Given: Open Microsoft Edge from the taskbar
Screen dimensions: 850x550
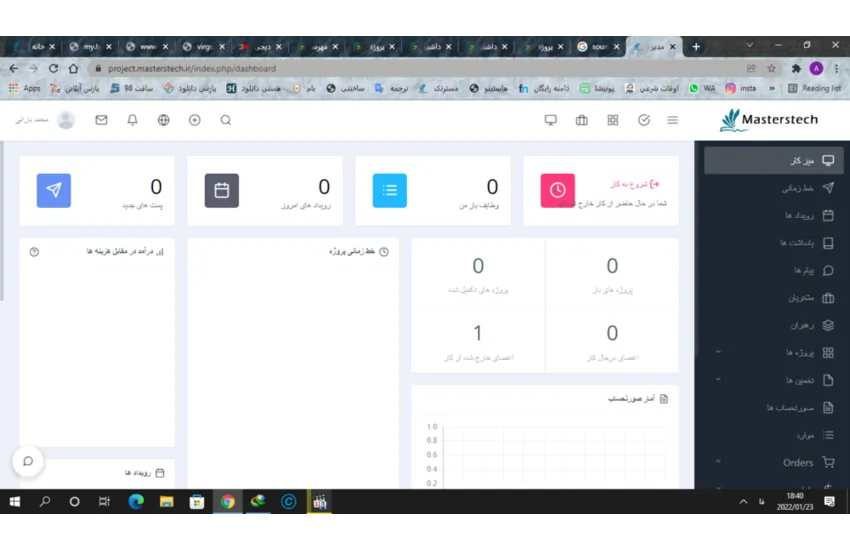Looking at the screenshot, I should click(136, 502).
